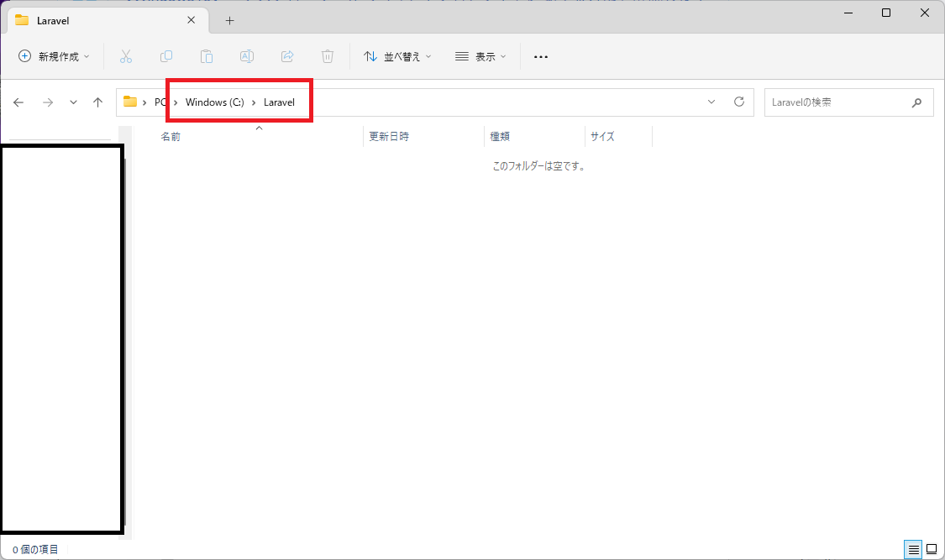Screen dimensions: 945x560
Task: Click the Copy icon in toolbar
Action: (166, 56)
